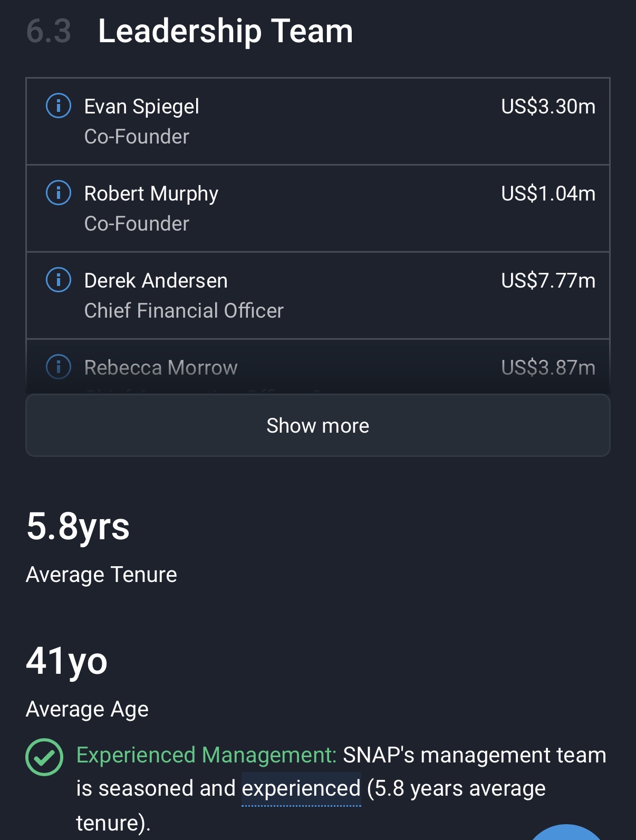Click the green checkmark icon for Experienced Management
This screenshot has height=840, width=636.
[x=44, y=757]
